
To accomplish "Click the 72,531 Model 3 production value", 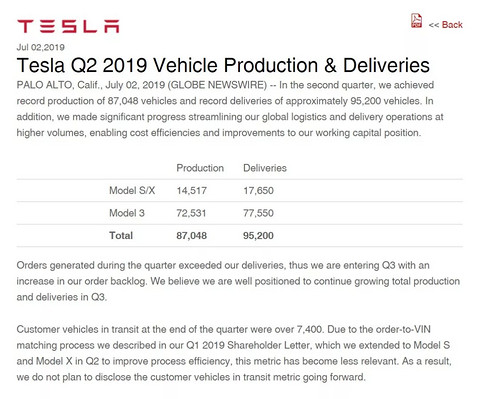I will 191,213.
